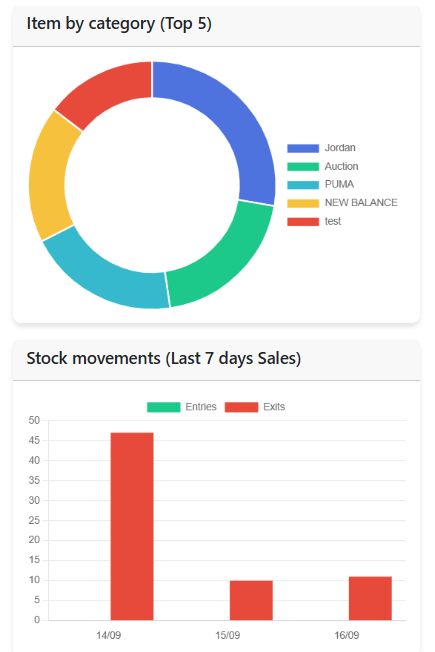Click the 16/09 Exits bar
Viewport: 435px width, 652px height.
pyautogui.click(x=370, y=598)
